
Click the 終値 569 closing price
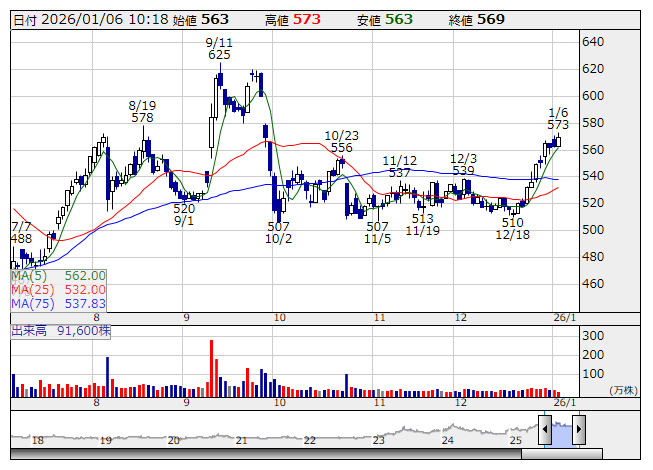477,20
